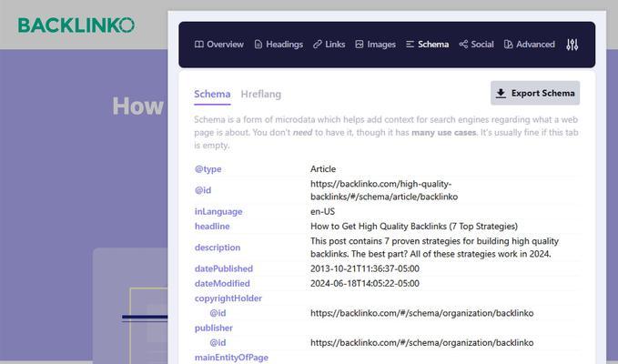Open the settings sliders icon
Image resolution: width=618 pixels, height=364 pixels.
pyautogui.click(x=572, y=45)
